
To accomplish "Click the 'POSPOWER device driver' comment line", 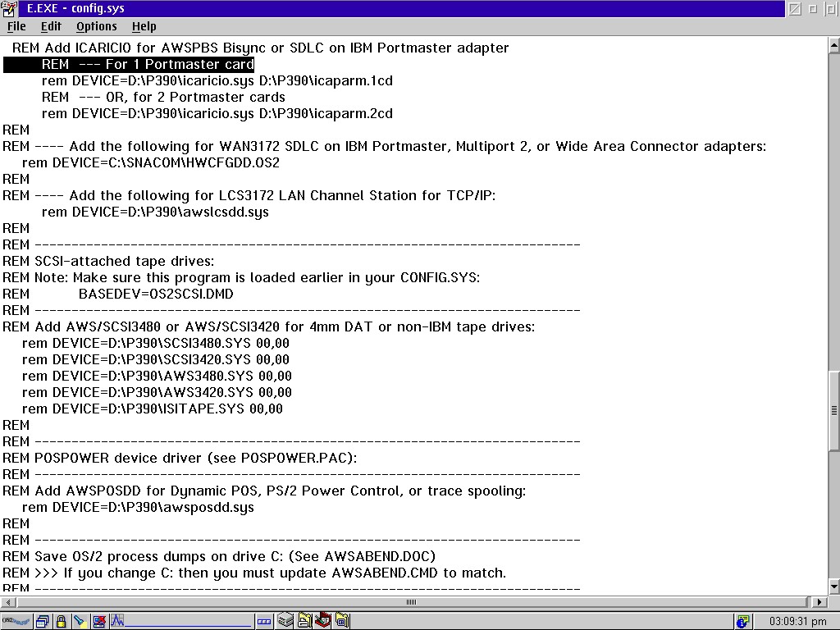I will (x=180, y=458).
